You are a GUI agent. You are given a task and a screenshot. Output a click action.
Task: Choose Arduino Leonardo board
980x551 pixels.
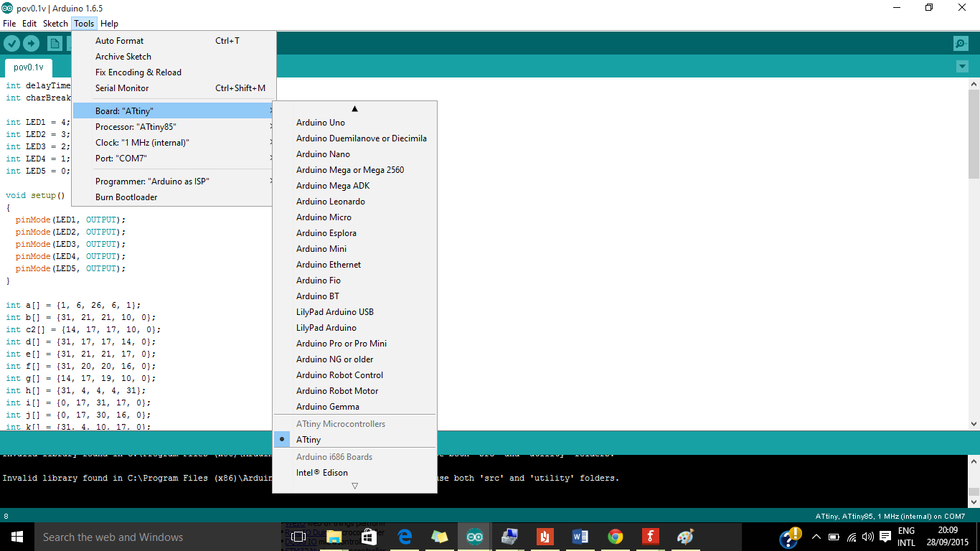point(354,202)
